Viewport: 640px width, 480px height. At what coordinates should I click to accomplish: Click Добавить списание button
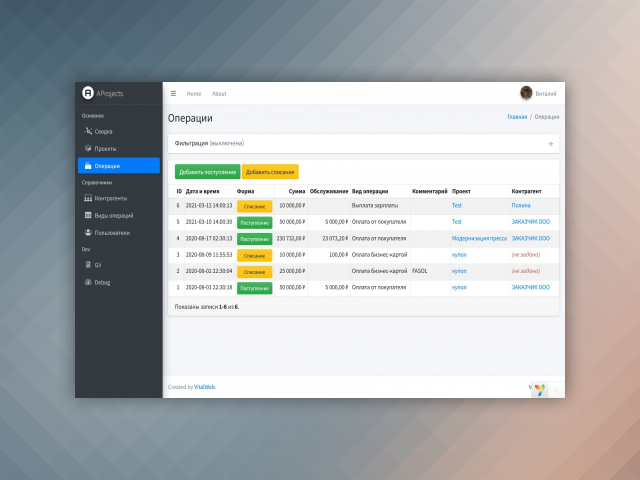(x=270, y=172)
